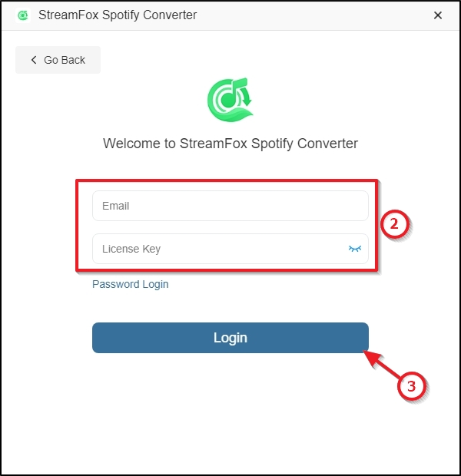Viewport: 461px width, 476px height.
Task: Click the left chevron beside Go Back
Action: click(x=34, y=60)
